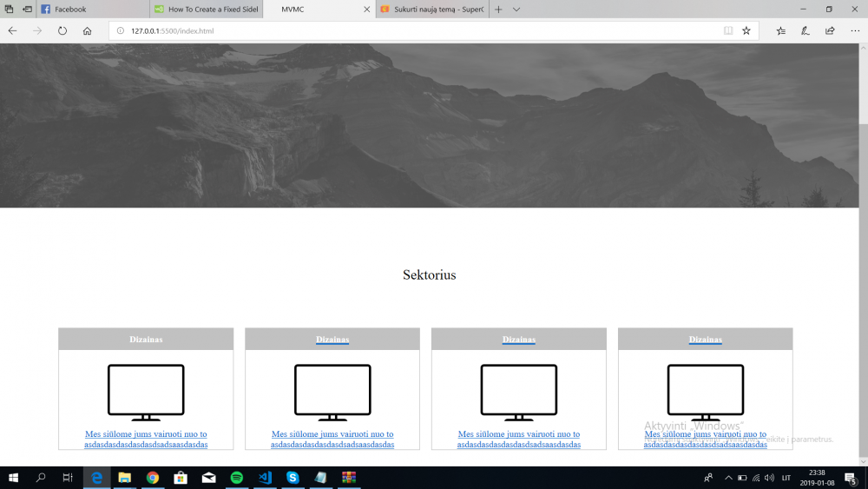Open a new browser tab
This screenshot has height=489, width=868.
click(x=498, y=10)
